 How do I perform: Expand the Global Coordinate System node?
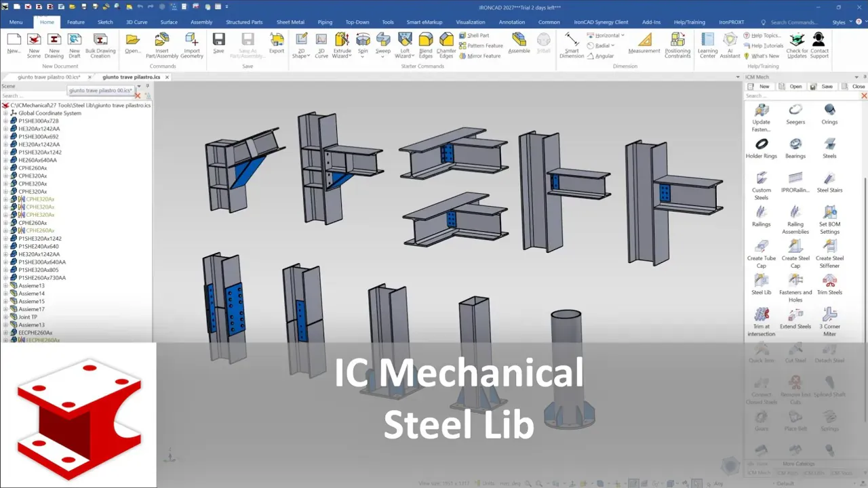click(5, 113)
